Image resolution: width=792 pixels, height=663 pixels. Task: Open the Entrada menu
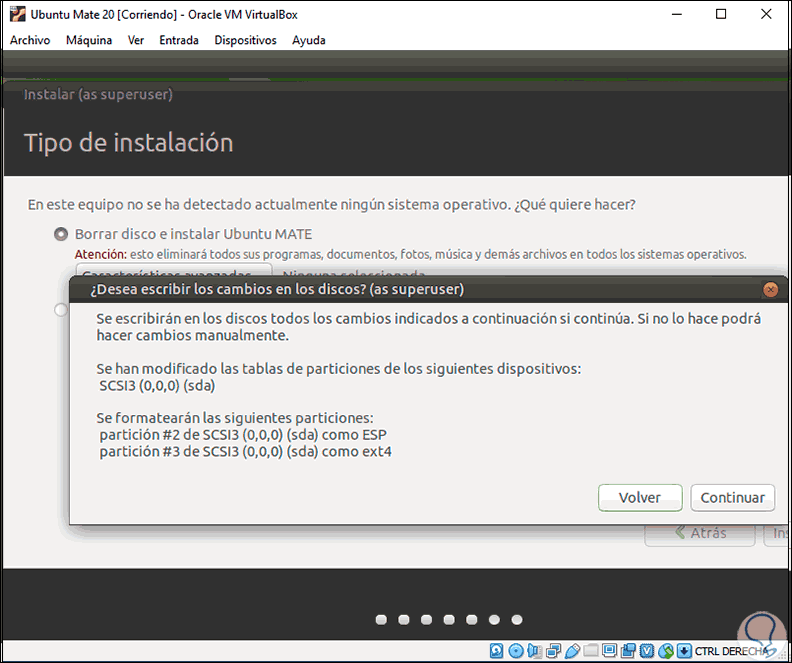[x=179, y=40]
